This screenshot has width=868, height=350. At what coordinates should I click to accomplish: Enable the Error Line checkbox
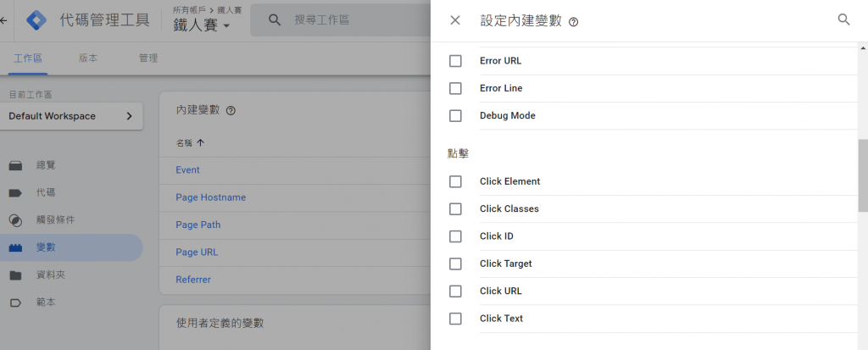pyautogui.click(x=455, y=88)
